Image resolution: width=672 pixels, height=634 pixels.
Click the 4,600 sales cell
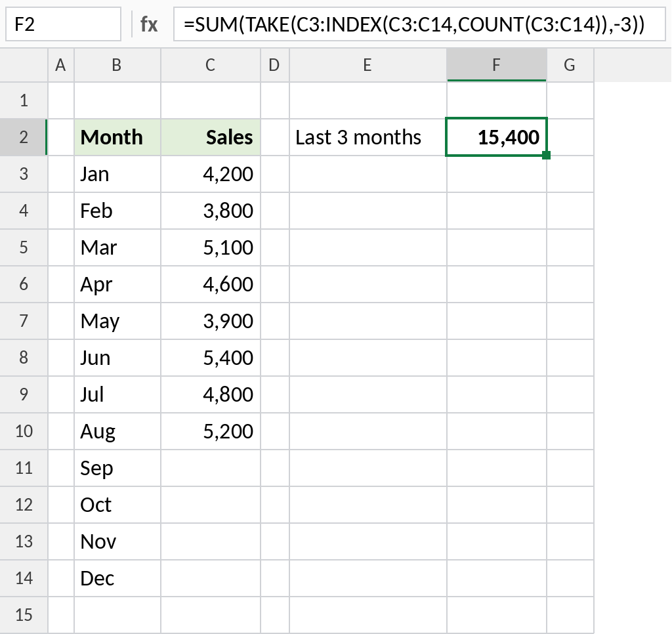point(211,284)
